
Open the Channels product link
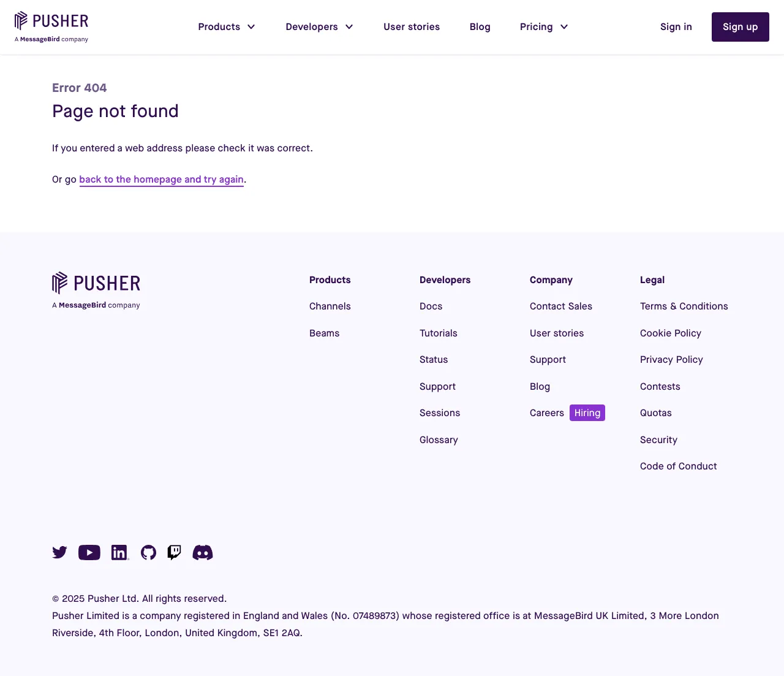point(330,306)
